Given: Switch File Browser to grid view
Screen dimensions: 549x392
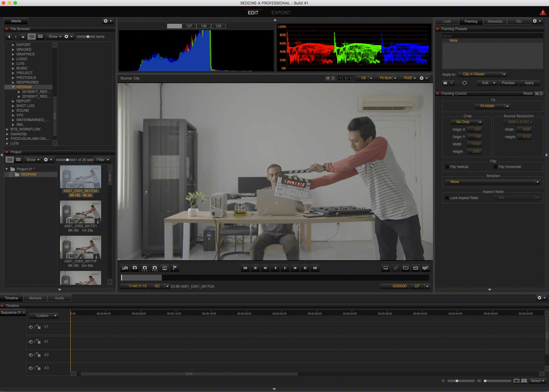Looking at the screenshot, I should [32, 37].
